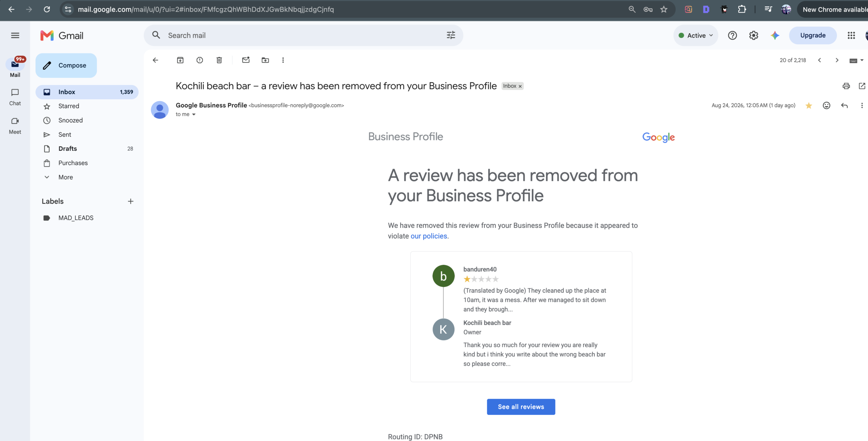
Task: Reload the page in Chrome
Action: click(47, 9)
